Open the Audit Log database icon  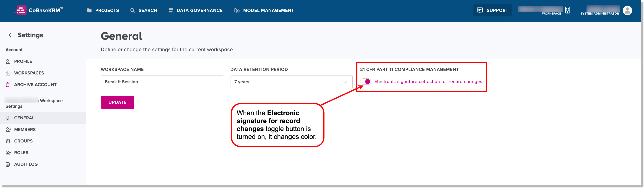tap(8, 164)
